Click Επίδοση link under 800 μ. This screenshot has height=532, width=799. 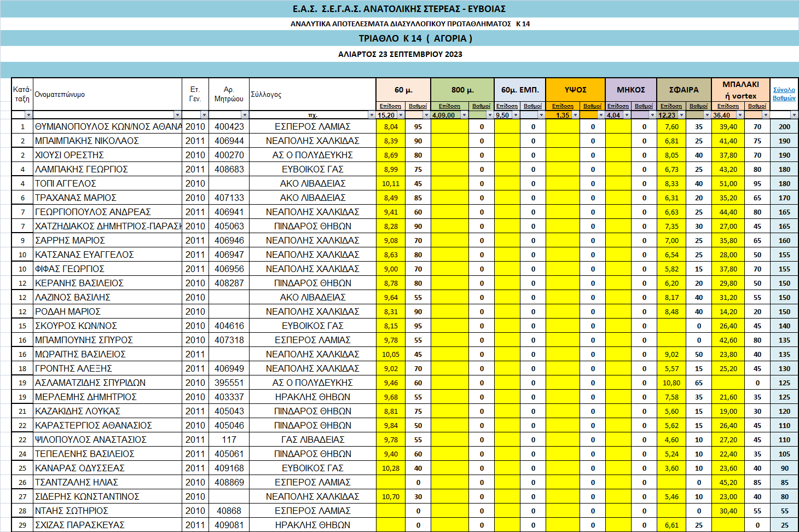pos(449,106)
